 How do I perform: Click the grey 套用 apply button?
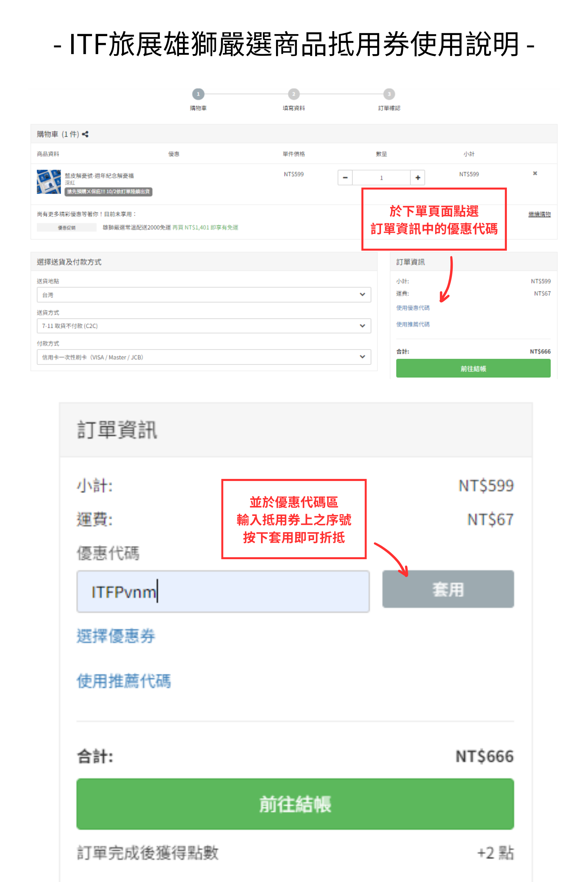point(448,589)
